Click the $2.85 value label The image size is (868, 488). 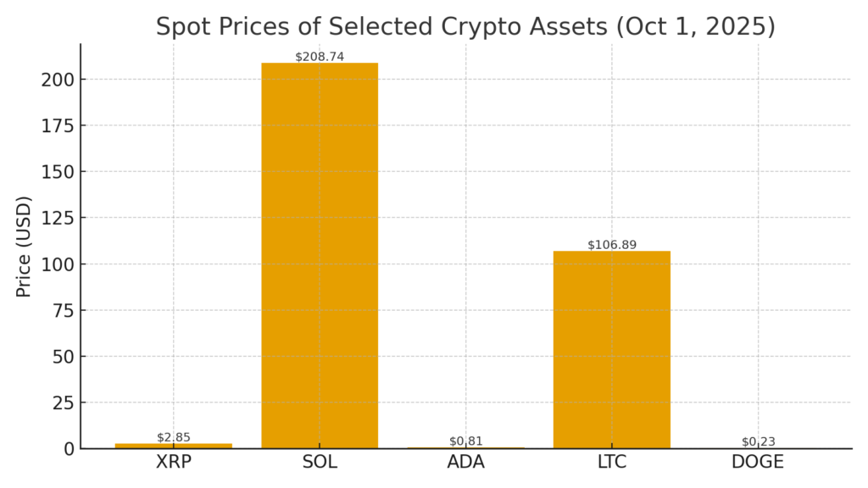coord(174,437)
